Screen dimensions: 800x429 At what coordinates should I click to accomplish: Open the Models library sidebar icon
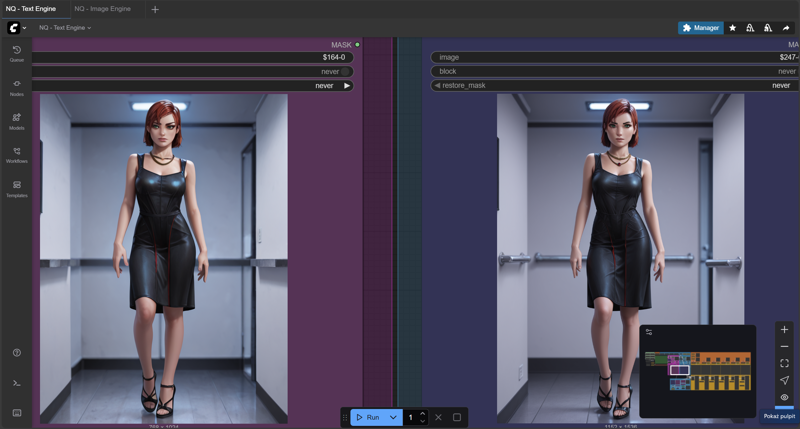[x=17, y=121]
